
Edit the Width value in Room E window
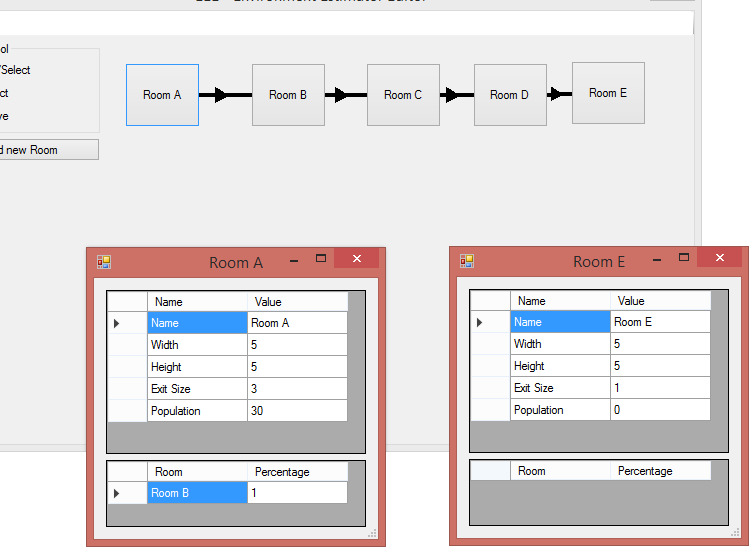(x=659, y=344)
